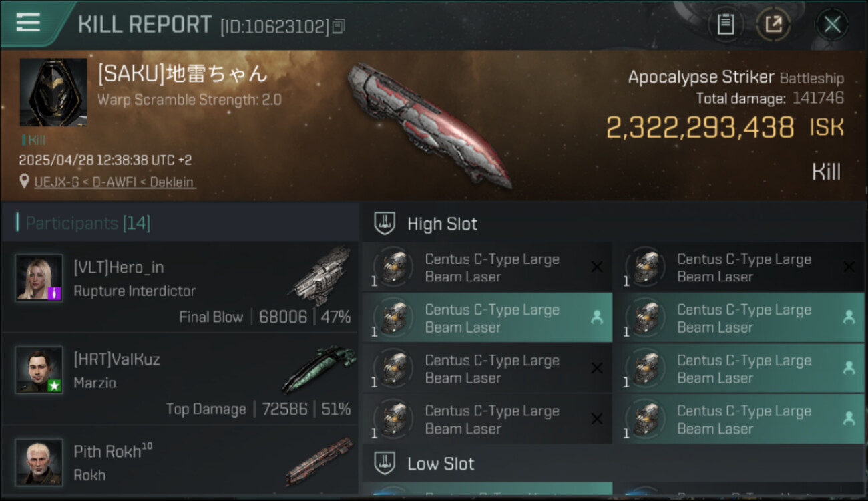Click the Apocalypse Striker ship image
The height and width of the screenshot is (501, 868).
point(427,125)
